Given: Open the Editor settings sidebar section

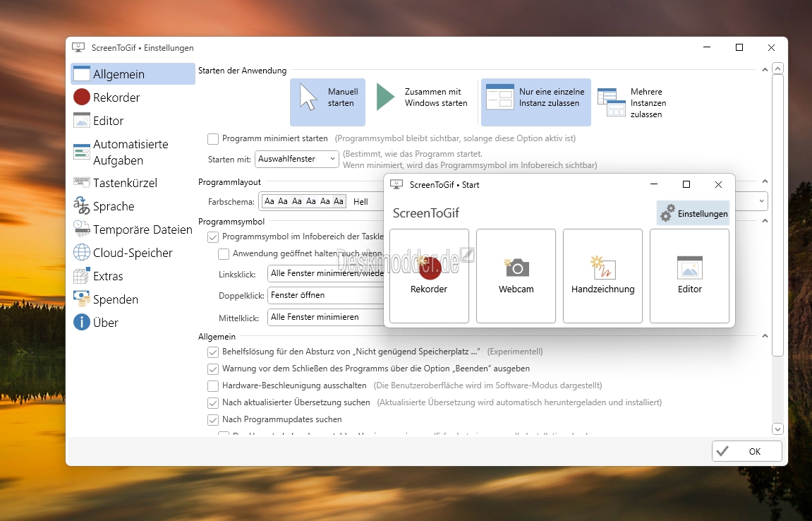Looking at the screenshot, I should point(133,120).
